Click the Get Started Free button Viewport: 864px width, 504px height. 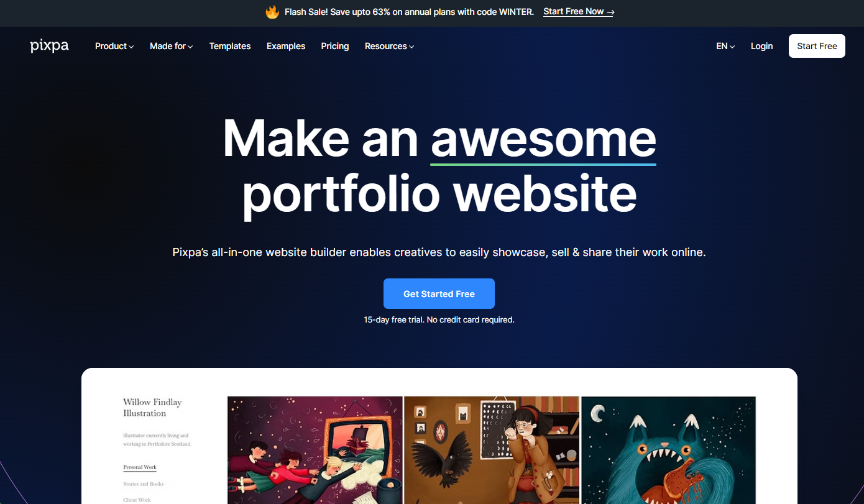pos(439,294)
